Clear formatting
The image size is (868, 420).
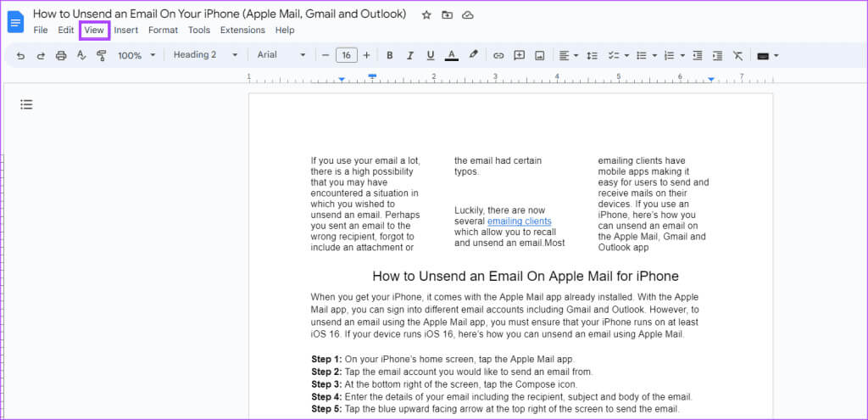click(738, 55)
